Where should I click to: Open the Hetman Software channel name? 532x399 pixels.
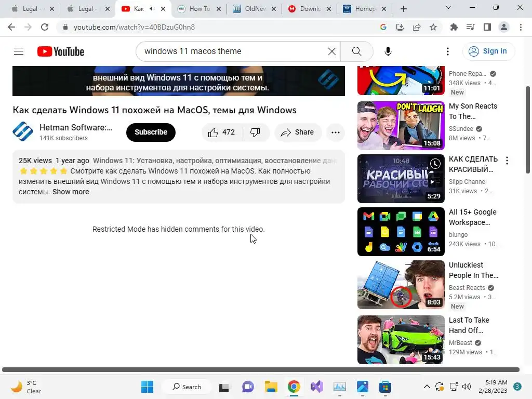coord(76,128)
